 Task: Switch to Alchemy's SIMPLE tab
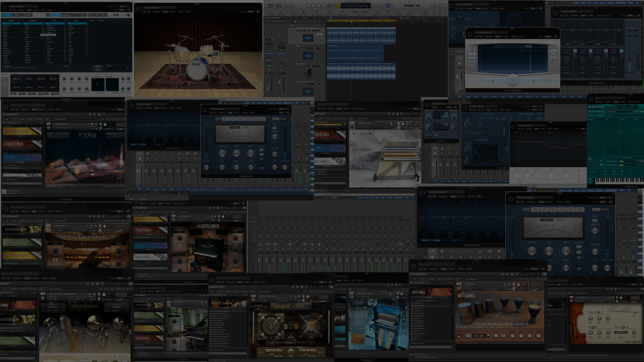pos(17,15)
